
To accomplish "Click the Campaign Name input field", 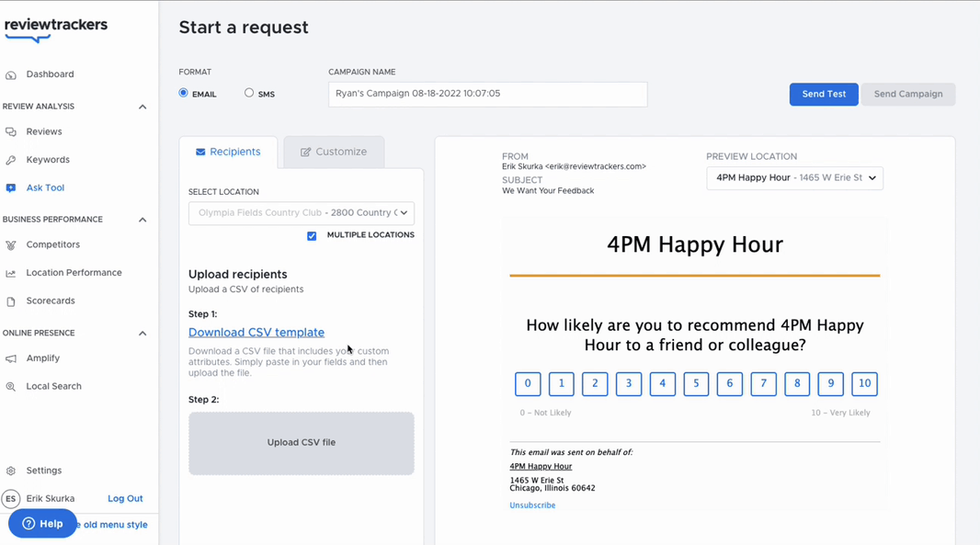I will point(487,95).
